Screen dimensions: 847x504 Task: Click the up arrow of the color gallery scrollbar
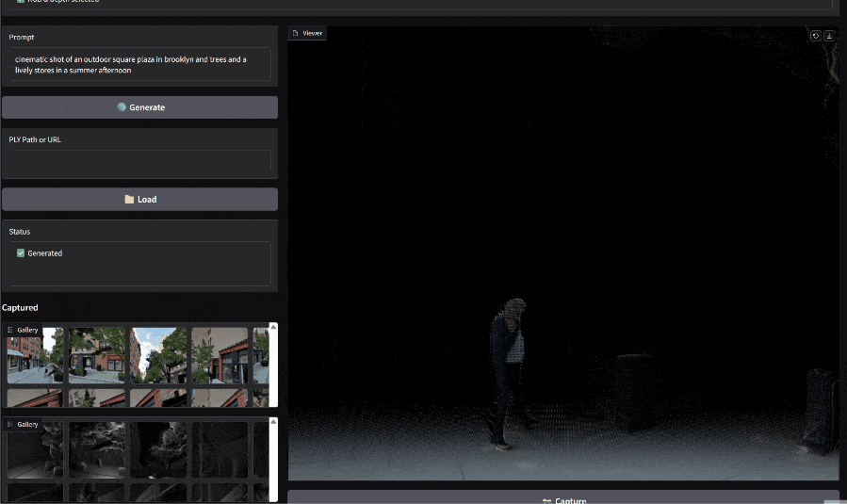click(x=273, y=327)
